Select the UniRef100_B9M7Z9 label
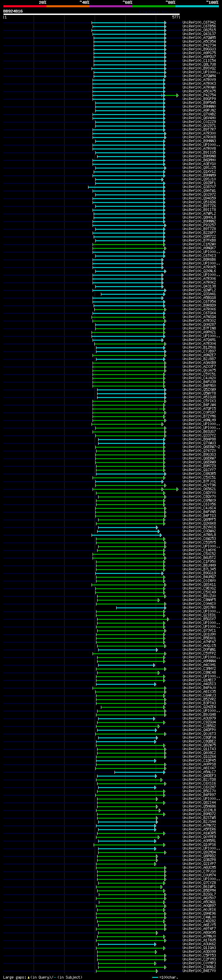Screen dimensions: 222x980 tap(199, 466)
